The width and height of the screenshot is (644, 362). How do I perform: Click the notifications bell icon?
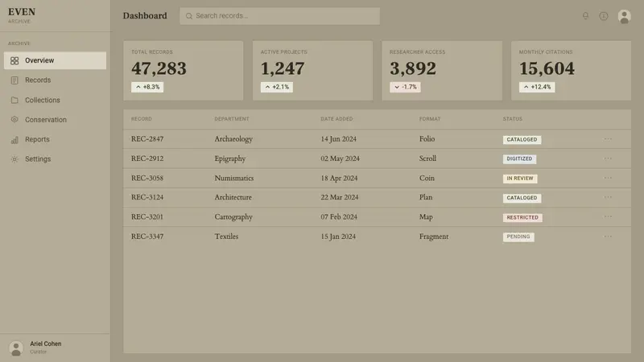pyautogui.click(x=585, y=16)
